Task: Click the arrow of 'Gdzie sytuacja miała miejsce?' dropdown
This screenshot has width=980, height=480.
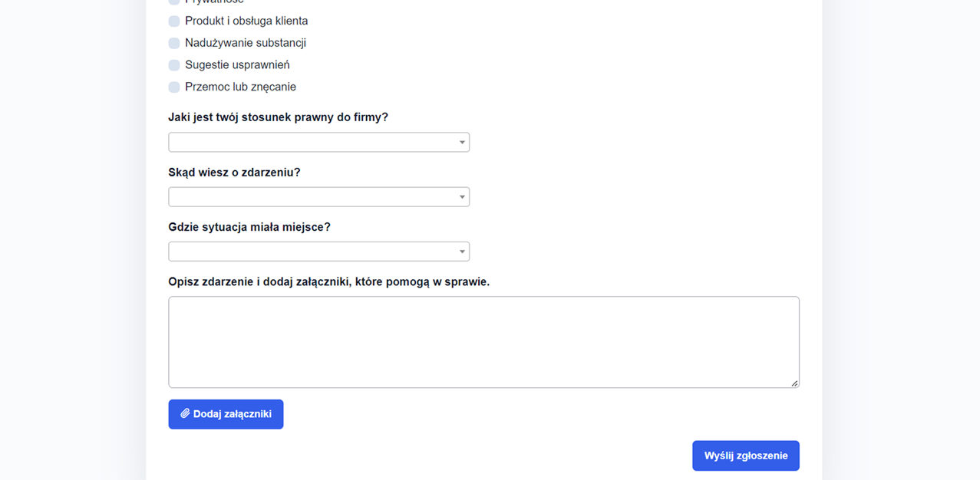Action: coord(462,252)
